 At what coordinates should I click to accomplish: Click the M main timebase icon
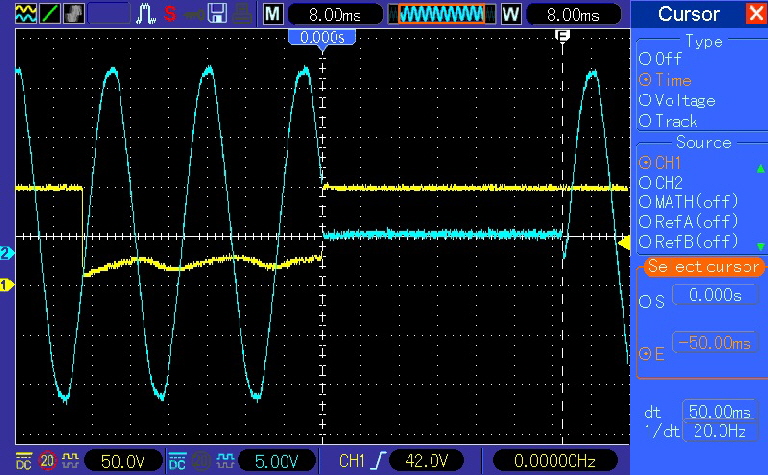click(x=273, y=14)
